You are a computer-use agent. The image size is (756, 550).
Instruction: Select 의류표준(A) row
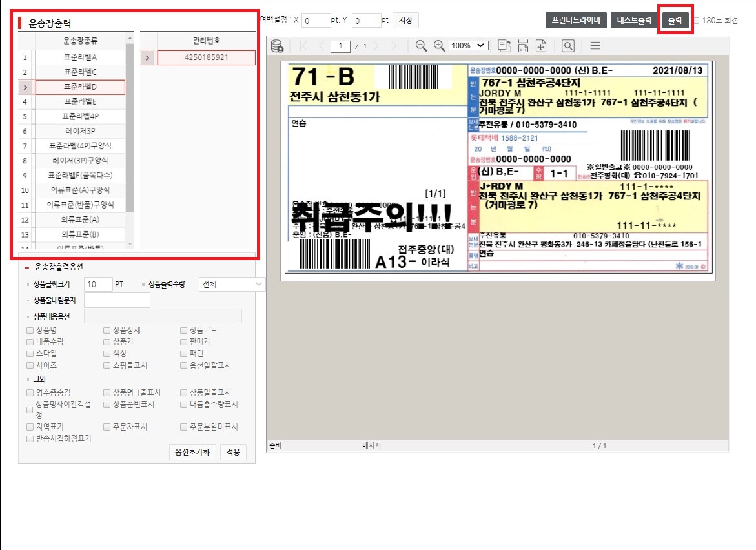(80, 220)
